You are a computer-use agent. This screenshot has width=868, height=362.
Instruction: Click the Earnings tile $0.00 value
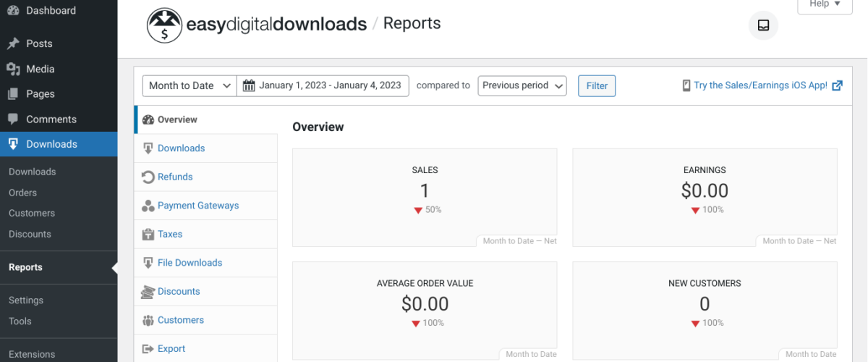pos(705,190)
